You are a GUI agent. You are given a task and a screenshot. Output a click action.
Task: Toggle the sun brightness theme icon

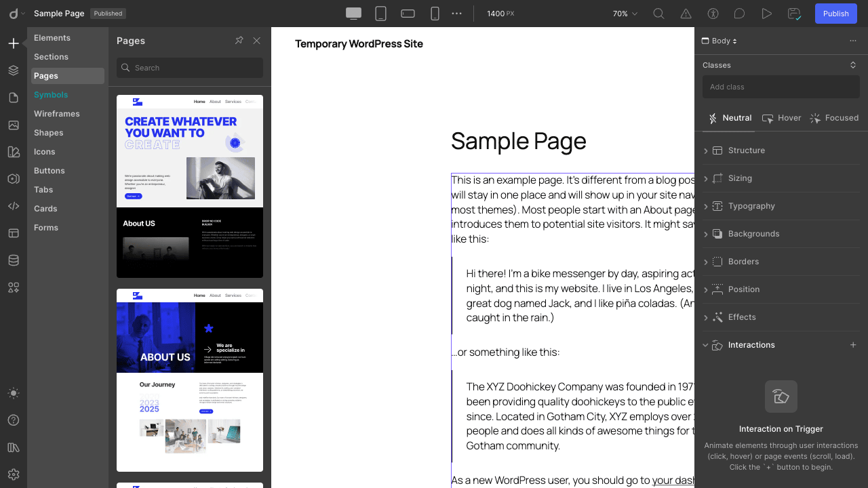[14, 393]
